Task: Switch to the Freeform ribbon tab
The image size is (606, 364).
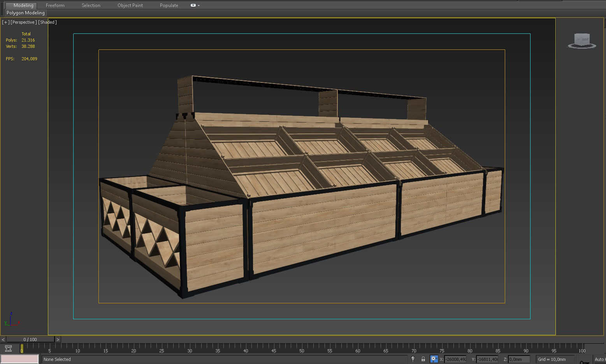Action: coord(55,5)
